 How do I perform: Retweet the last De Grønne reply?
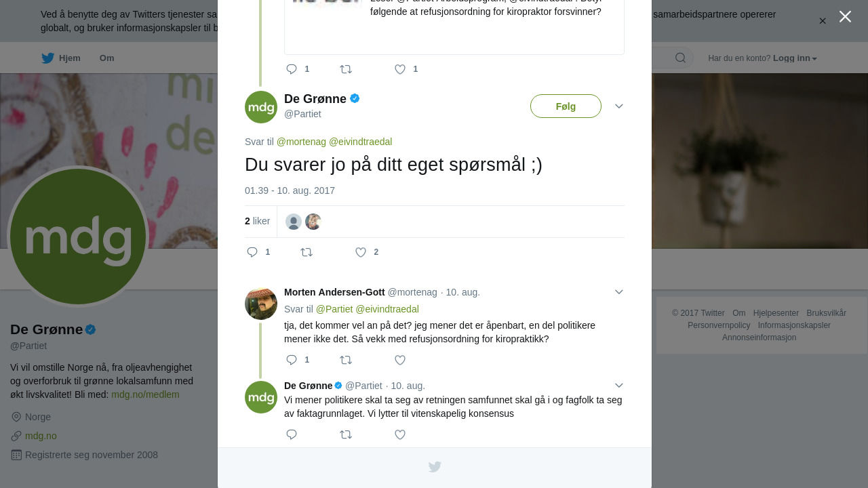pos(346,434)
